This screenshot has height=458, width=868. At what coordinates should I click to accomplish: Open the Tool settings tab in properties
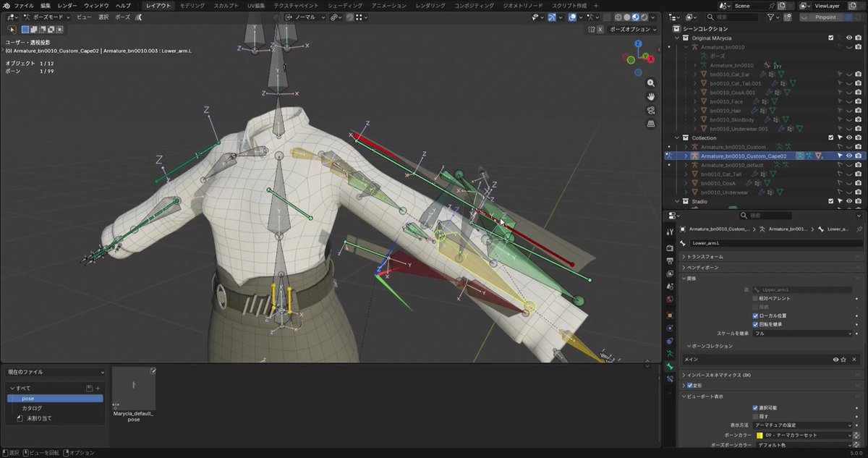tap(670, 232)
